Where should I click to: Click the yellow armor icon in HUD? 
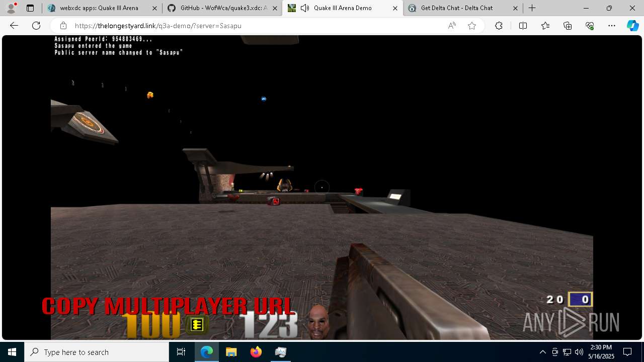[x=197, y=325]
